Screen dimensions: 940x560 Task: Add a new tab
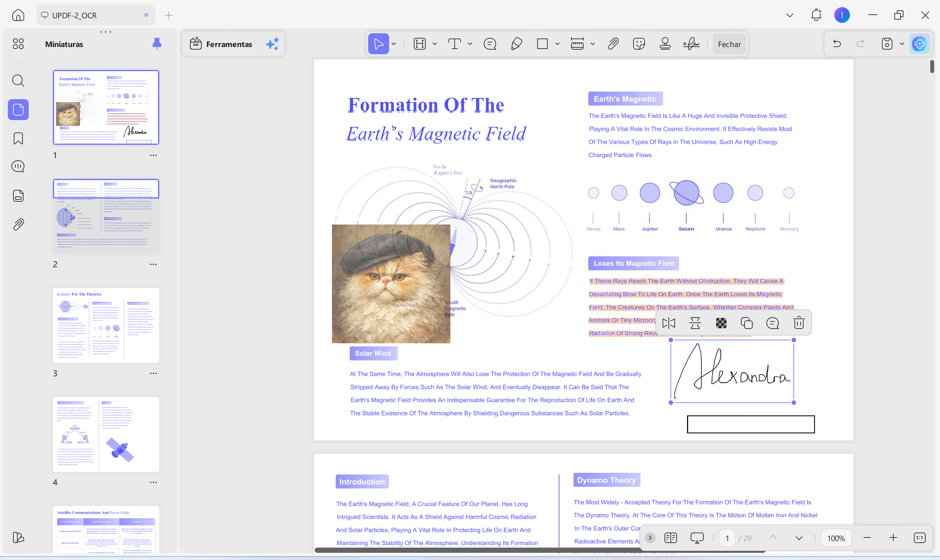click(x=169, y=15)
